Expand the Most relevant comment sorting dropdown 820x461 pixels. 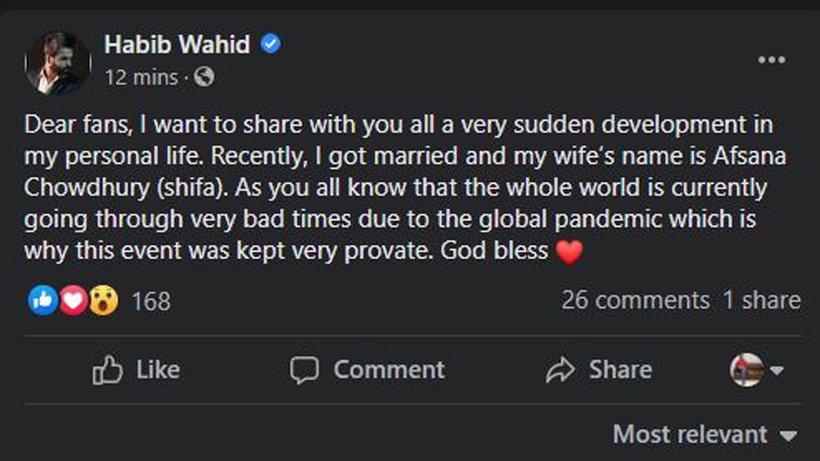pos(704,434)
